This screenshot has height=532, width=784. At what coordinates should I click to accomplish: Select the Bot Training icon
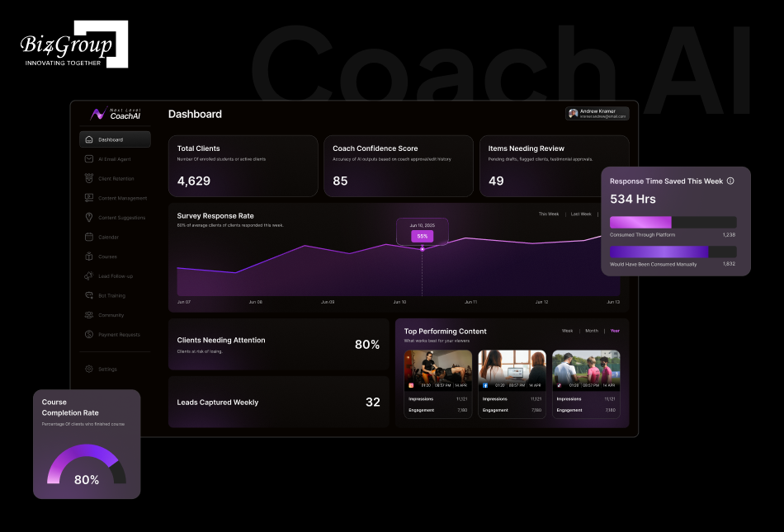point(89,295)
